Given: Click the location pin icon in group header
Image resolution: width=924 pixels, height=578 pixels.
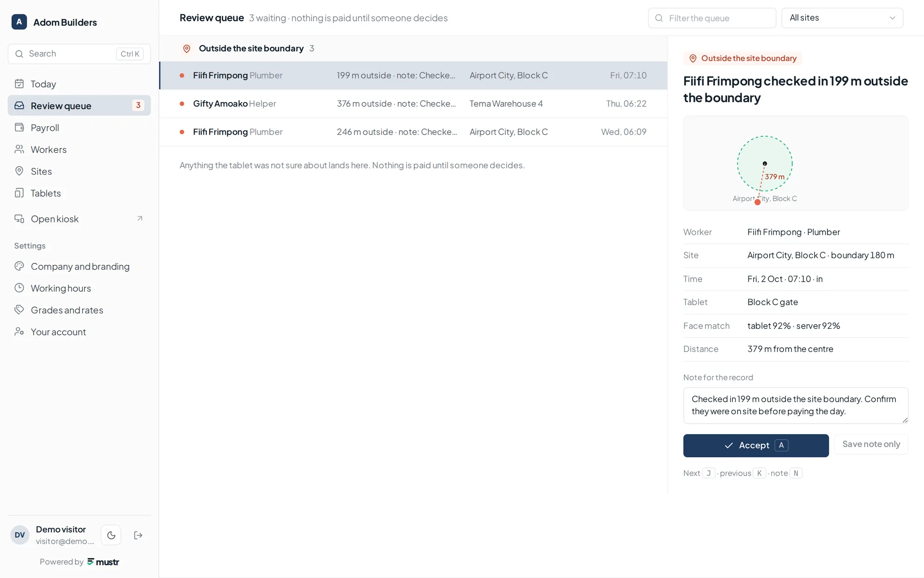Looking at the screenshot, I should [187, 49].
